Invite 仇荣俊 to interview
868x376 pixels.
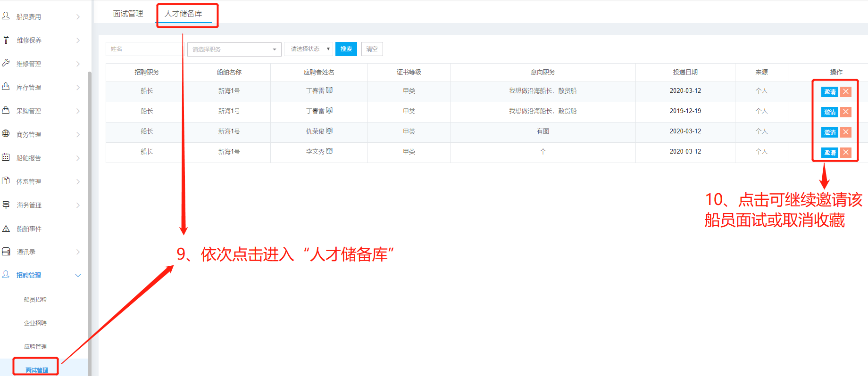click(830, 132)
